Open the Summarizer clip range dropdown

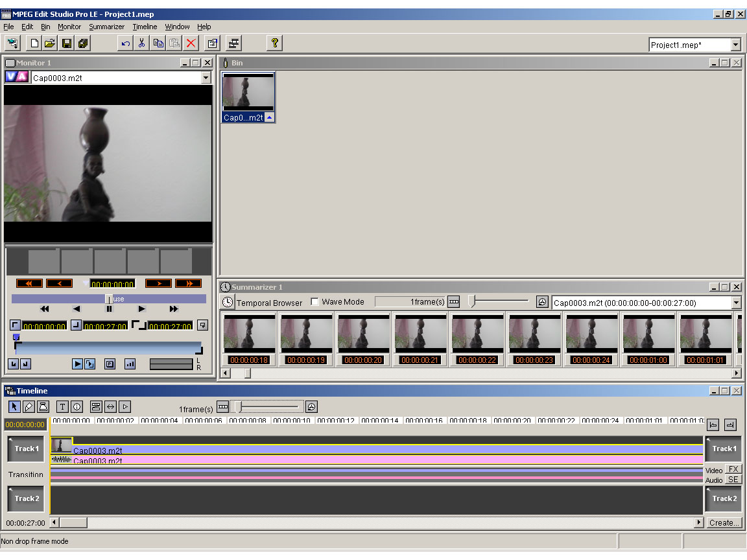click(735, 303)
